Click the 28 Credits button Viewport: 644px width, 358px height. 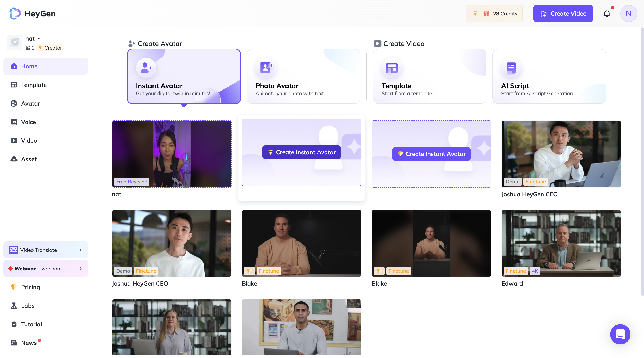click(494, 14)
